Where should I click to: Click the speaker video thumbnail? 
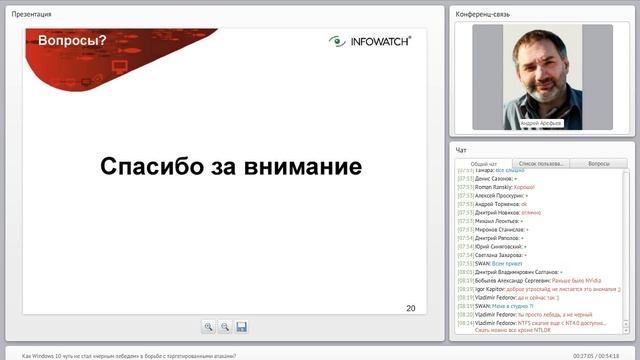542,77
